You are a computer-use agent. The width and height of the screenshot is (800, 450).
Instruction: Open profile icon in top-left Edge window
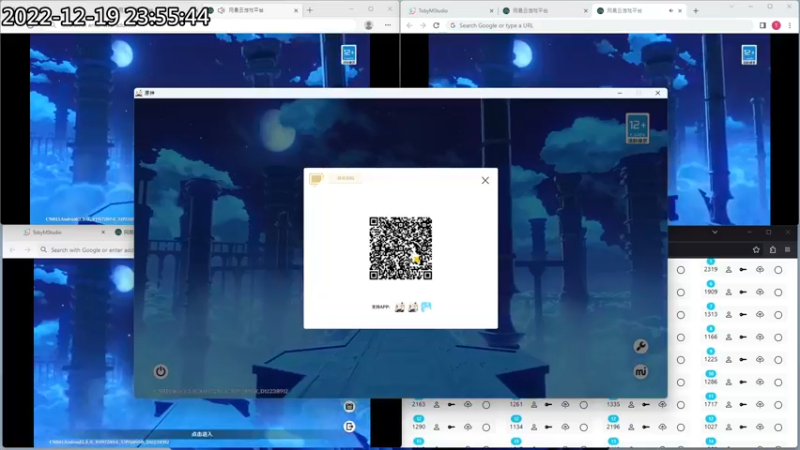click(368, 25)
